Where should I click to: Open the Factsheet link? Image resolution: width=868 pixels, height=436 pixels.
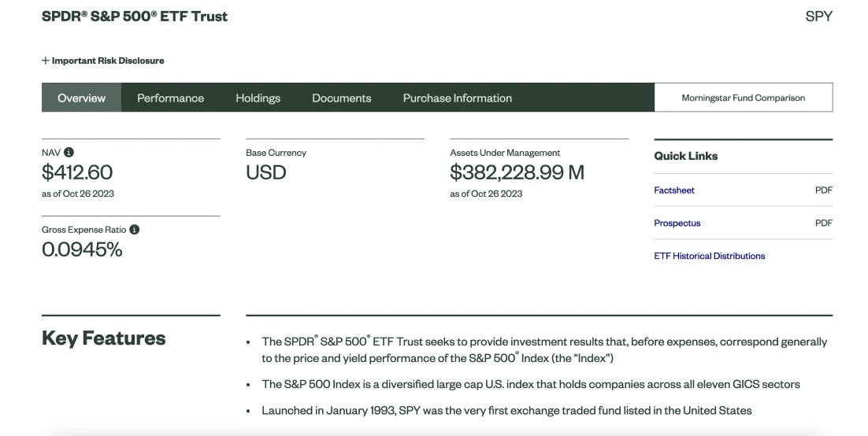click(674, 190)
